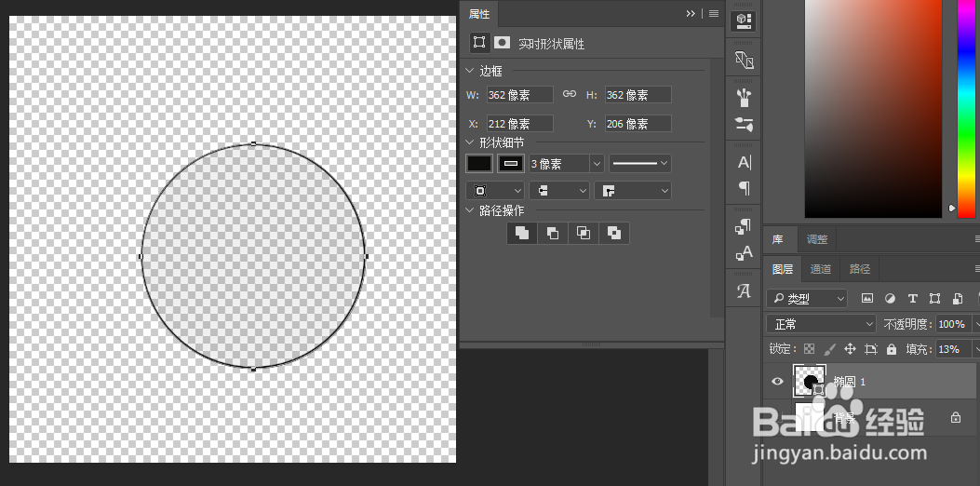Click the 椭圆 1 layer name
This screenshot has width=980, height=486.
pos(850,382)
